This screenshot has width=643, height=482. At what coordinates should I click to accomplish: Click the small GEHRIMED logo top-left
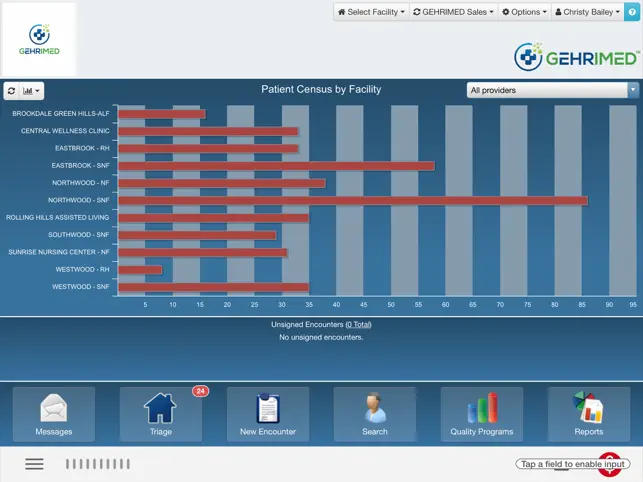pos(39,39)
